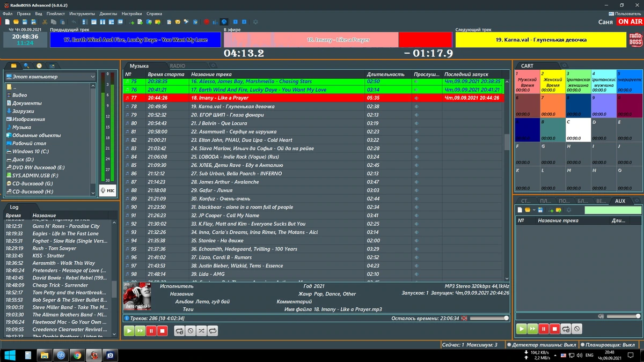Save the playlist via the main toolbar floppy icon
Image resolution: width=644 pixels, height=362 pixels.
coord(25,22)
